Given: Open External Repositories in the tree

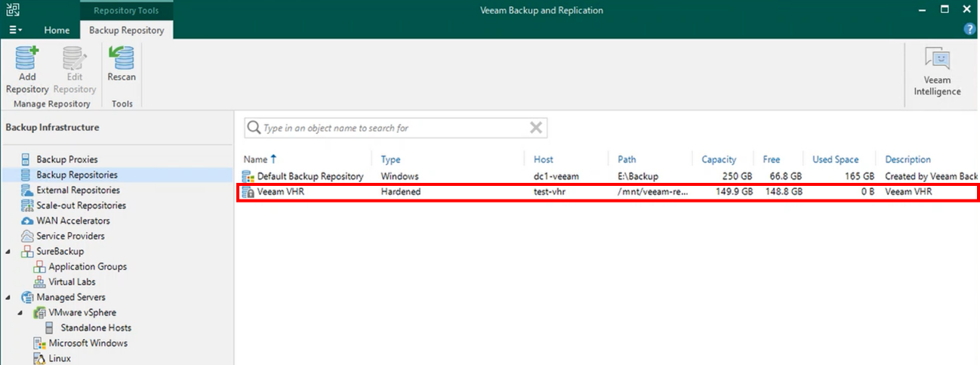Looking at the screenshot, I should click(x=78, y=190).
